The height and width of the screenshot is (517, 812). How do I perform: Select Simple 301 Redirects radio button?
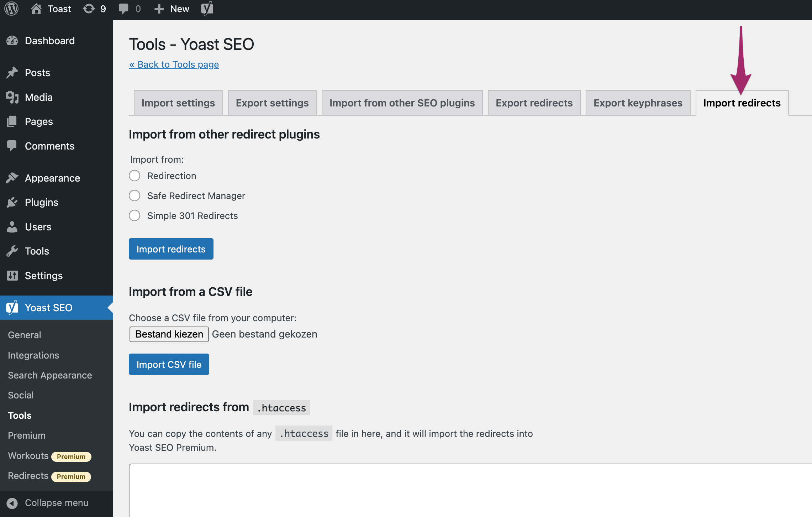(135, 215)
